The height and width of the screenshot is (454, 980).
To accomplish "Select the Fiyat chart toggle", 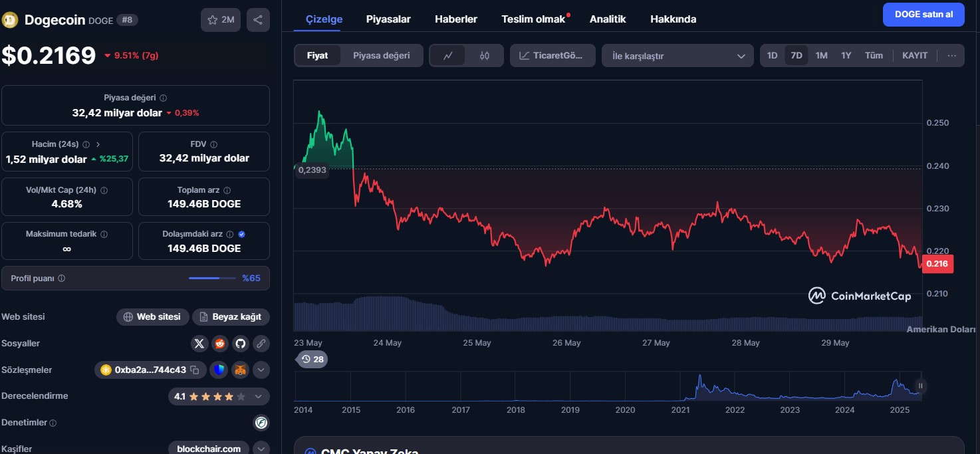I will point(317,56).
